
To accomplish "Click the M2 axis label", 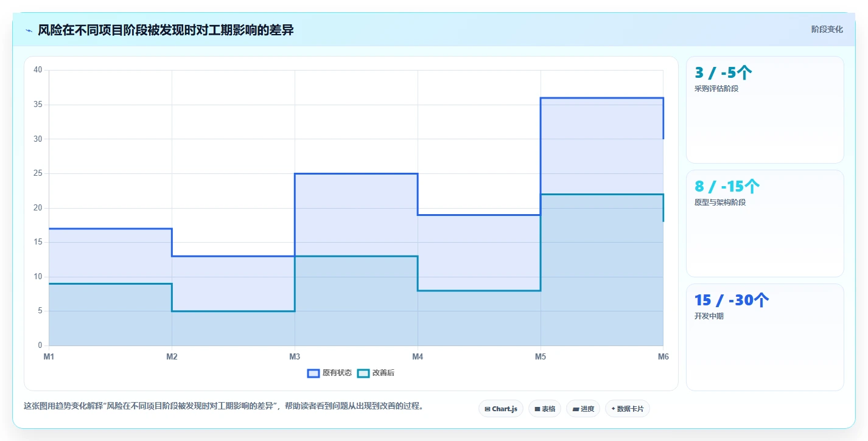I will (172, 357).
